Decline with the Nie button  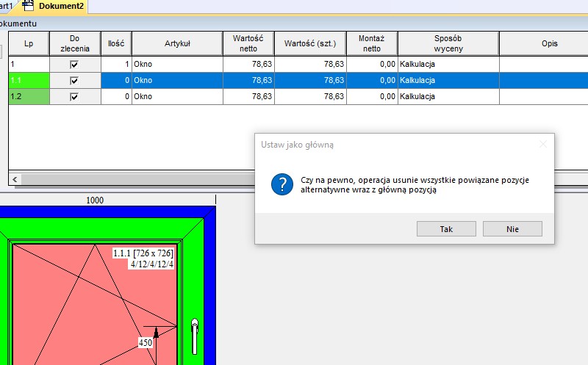click(512, 228)
